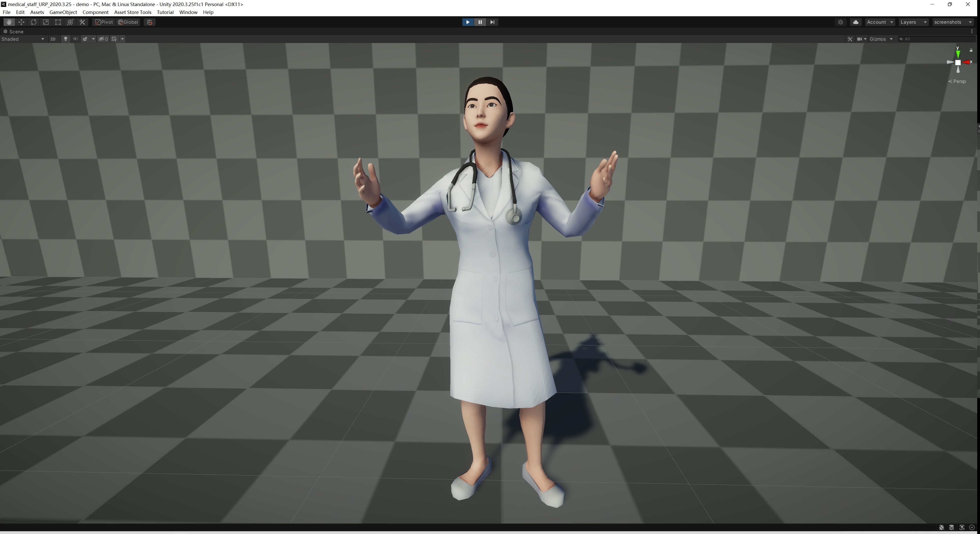Start Play mode
The image size is (980, 534).
tap(467, 22)
